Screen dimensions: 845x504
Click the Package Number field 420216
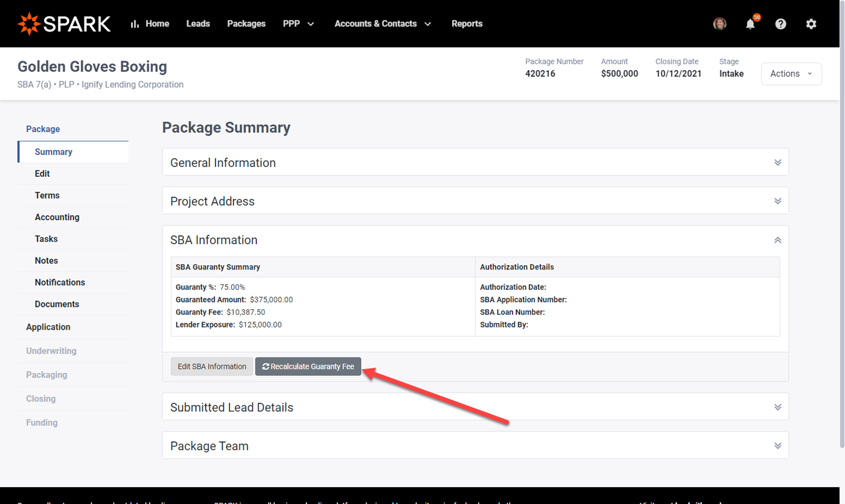point(540,73)
